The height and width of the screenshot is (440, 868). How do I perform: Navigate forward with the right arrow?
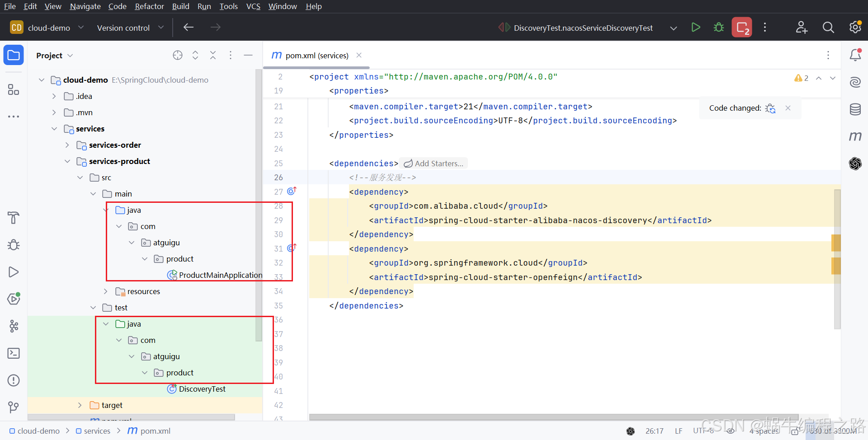pyautogui.click(x=216, y=28)
